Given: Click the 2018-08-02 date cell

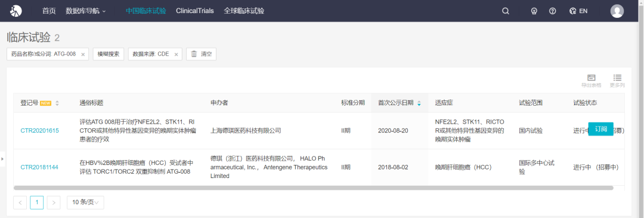Looking at the screenshot, I should 392,167.
